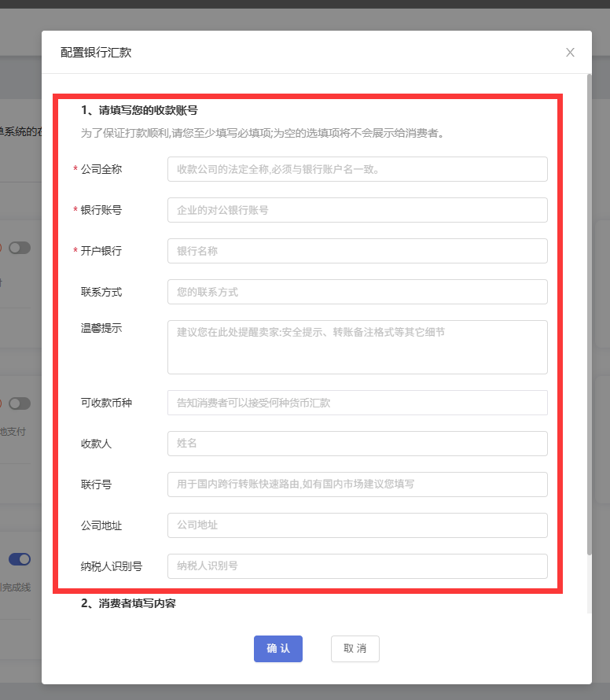The width and height of the screenshot is (610, 700).
Task: Click the 公司地址 input field
Action: point(358,525)
